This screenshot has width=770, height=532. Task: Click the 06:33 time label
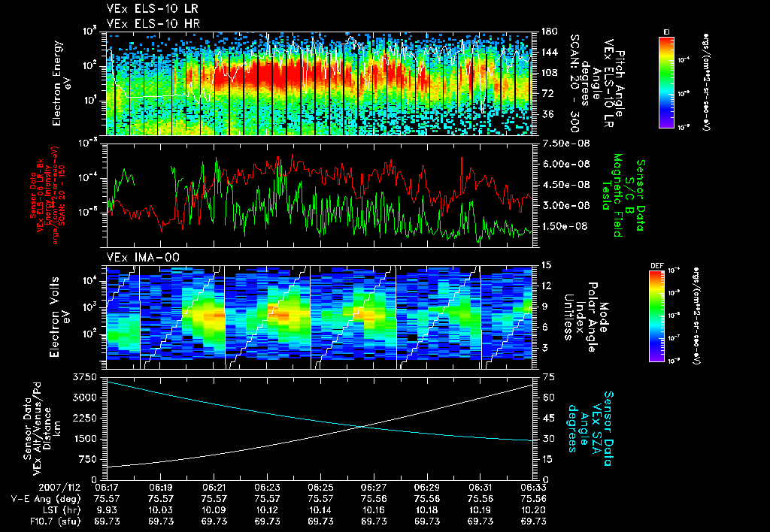point(533,488)
